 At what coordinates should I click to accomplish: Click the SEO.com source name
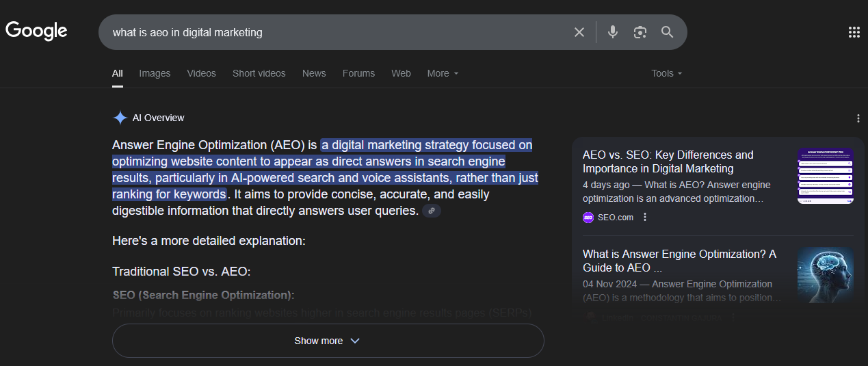pos(616,218)
